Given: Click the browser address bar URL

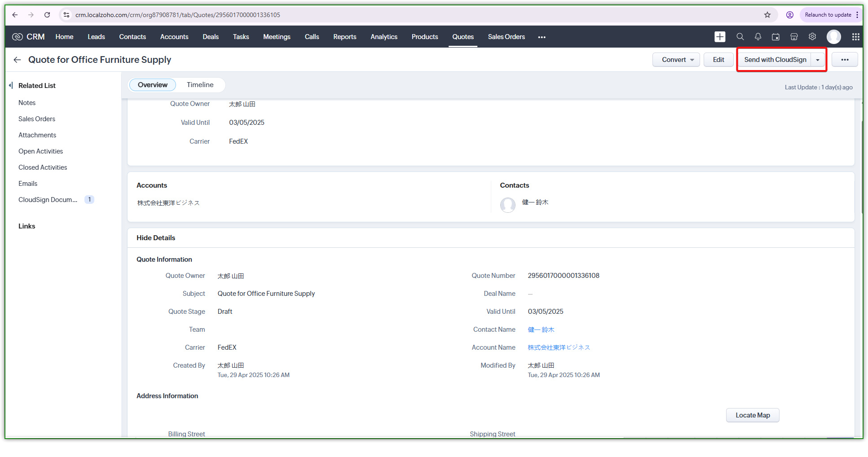Looking at the screenshot, I should [x=178, y=15].
